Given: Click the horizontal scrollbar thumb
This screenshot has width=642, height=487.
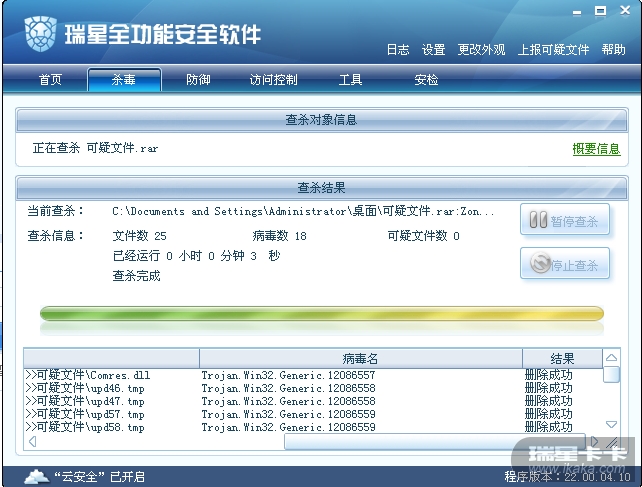Looking at the screenshot, I should click(435, 442).
